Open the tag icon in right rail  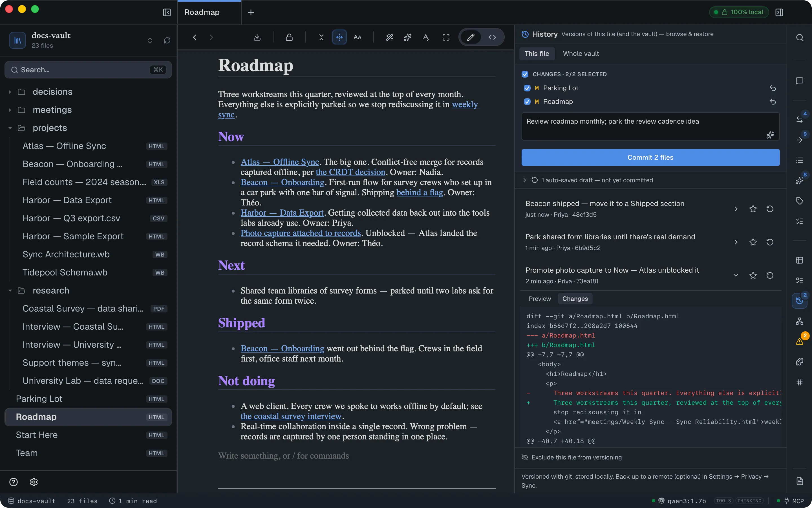pyautogui.click(x=800, y=201)
